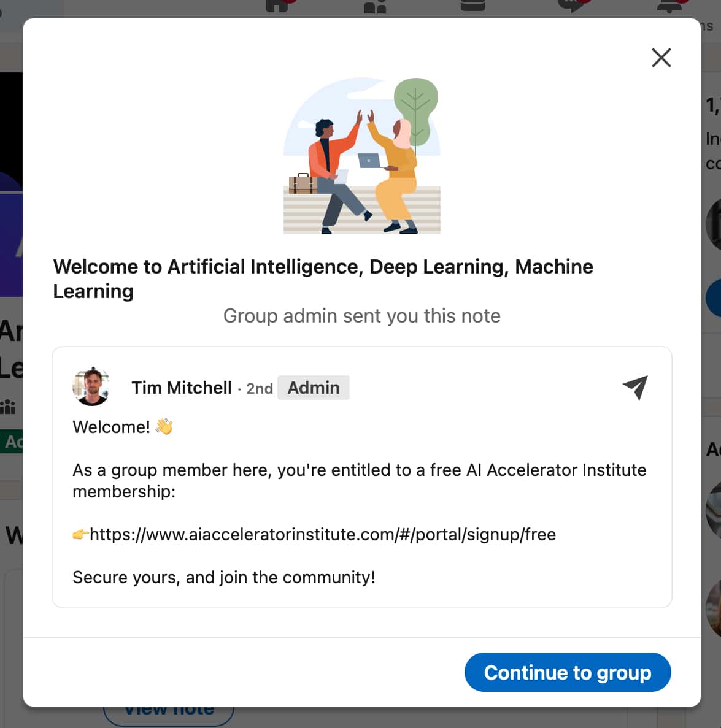The image size is (721, 728).
Task: Click the waving hand emoji after Welcome
Action: coord(164,426)
